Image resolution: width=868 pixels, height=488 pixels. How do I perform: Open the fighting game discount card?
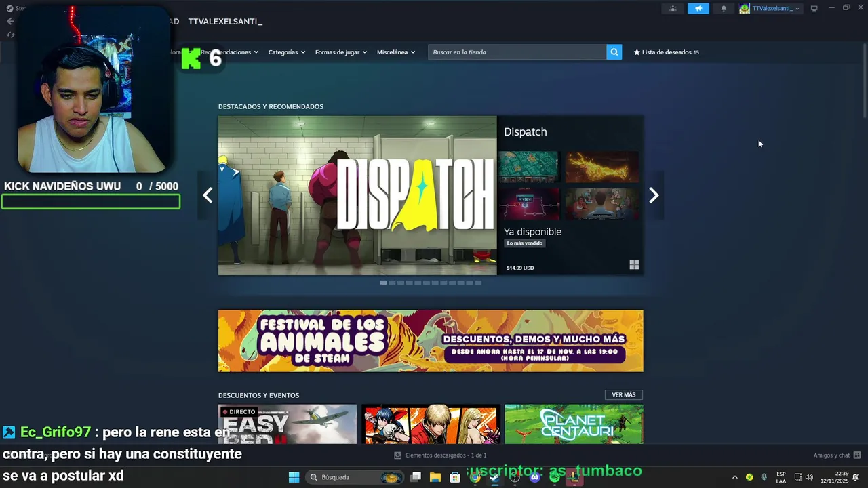pos(431,424)
